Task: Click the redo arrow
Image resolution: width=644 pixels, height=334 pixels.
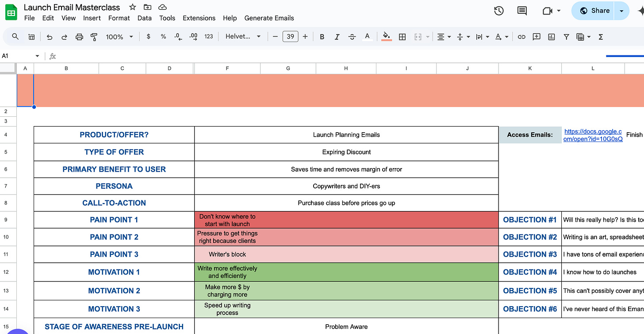Action: (64, 37)
